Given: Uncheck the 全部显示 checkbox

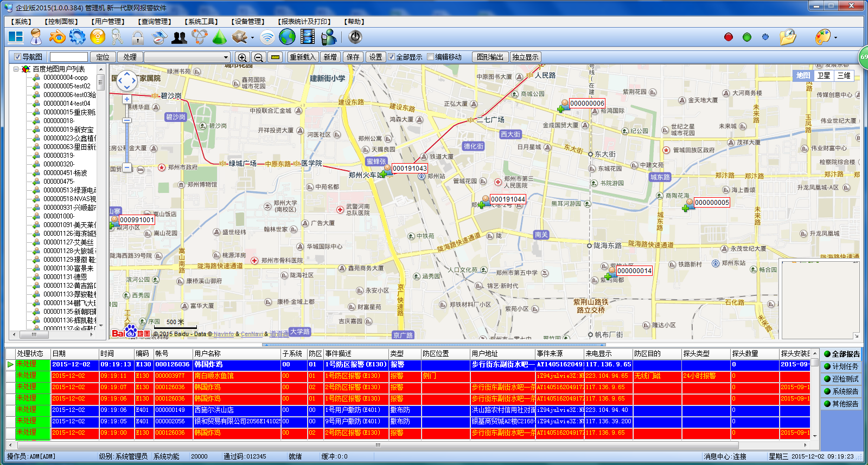Looking at the screenshot, I should tap(391, 57).
